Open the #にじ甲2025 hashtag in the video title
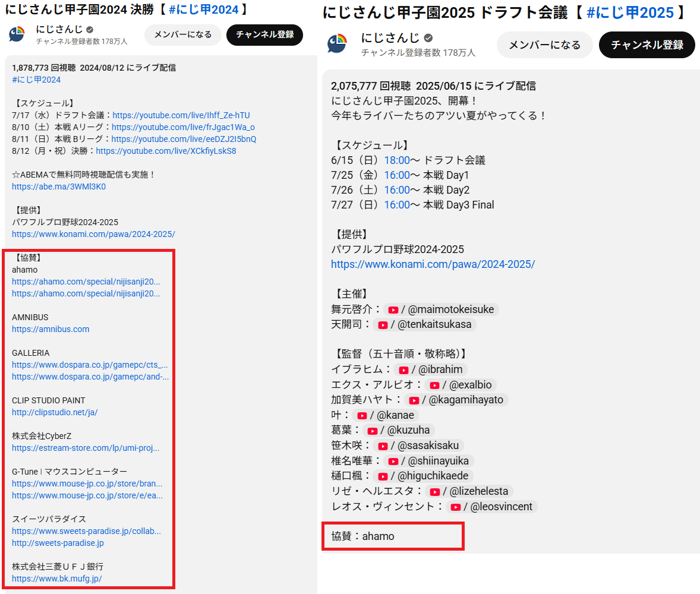This screenshot has height=594, width=700. 630,12
